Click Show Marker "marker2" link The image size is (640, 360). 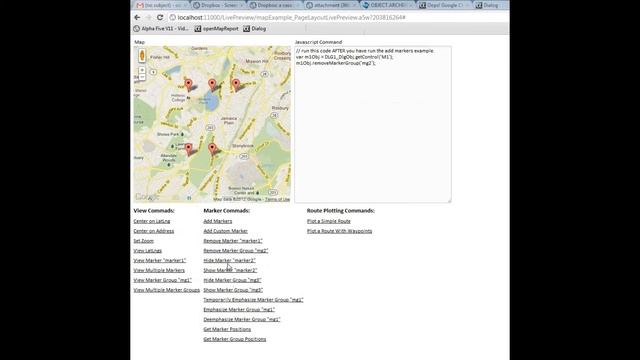[x=230, y=270]
